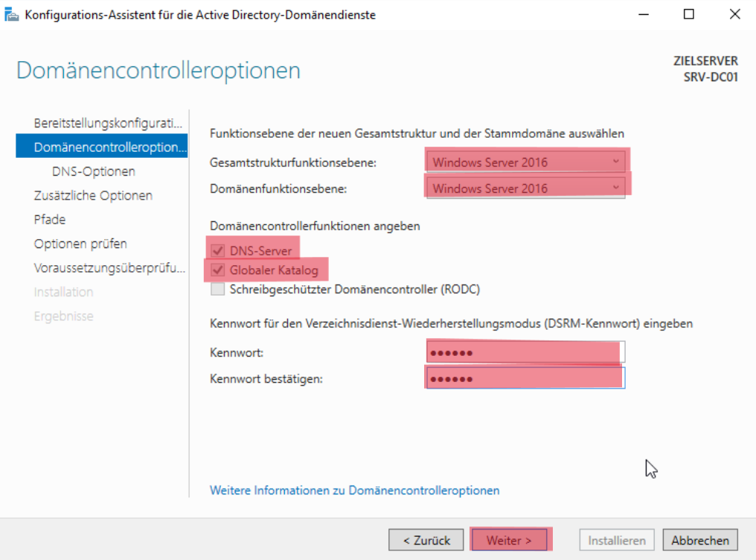Select Optionen prüfen in the sidebar

click(x=80, y=244)
